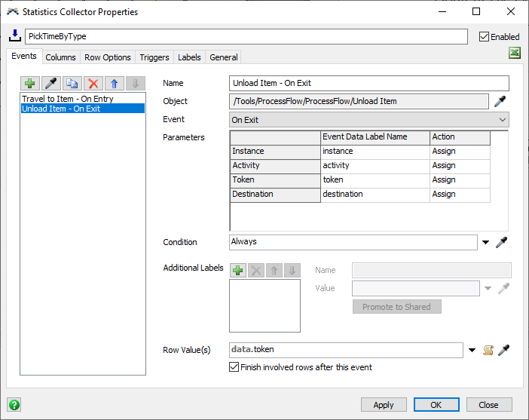This screenshot has width=529, height=420.
Task: Open the Triggers tab
Action: (154, 57)
